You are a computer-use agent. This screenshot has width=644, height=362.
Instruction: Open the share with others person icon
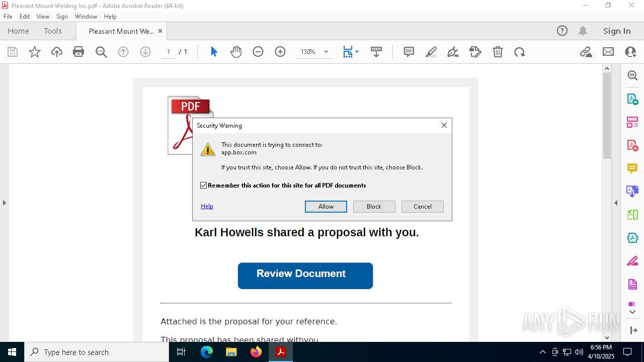630,52
